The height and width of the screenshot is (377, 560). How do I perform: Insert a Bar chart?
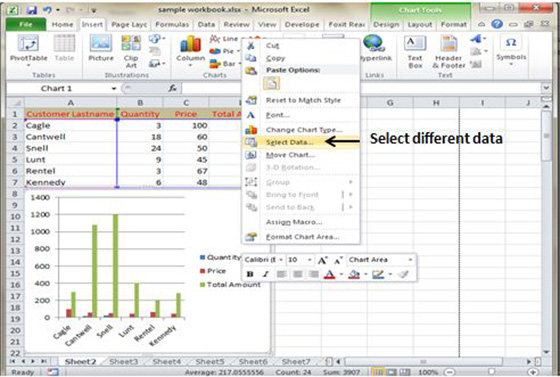224,64
